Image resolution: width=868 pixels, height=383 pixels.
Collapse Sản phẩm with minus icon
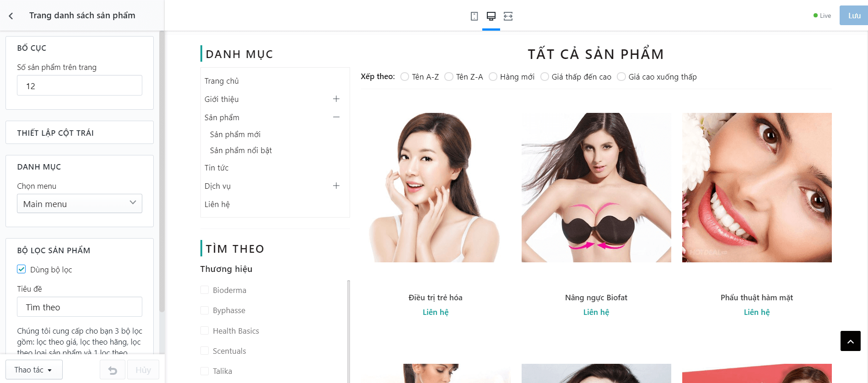click(x=336, y=117)
